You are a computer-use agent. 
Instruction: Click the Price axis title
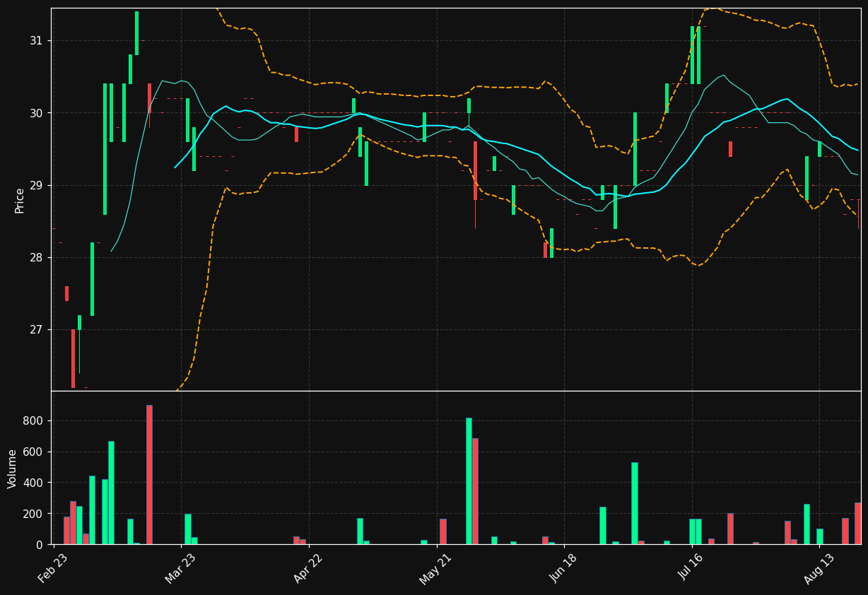coord(19,200)
